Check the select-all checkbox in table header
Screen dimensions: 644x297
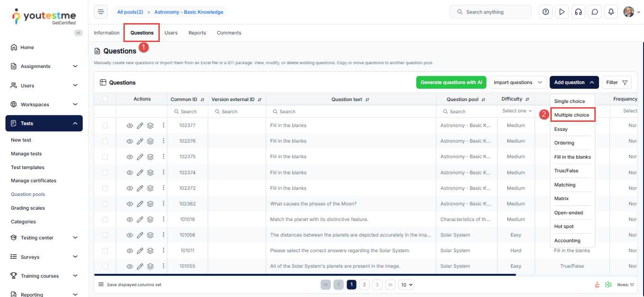105,99
